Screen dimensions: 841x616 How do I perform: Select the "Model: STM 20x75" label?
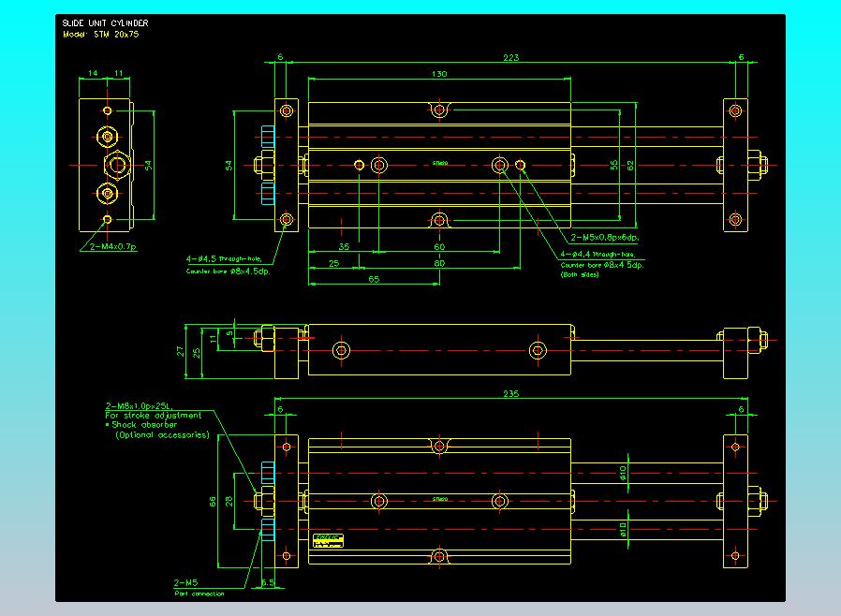pos(100,34)
